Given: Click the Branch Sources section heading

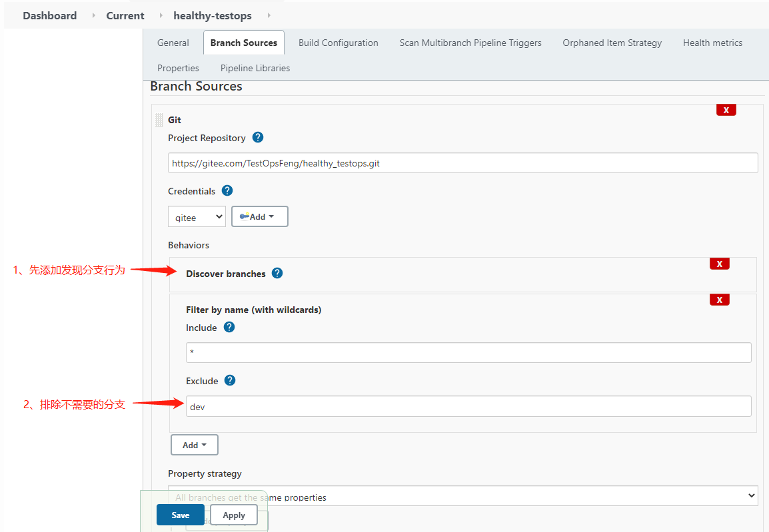Looking at the screenshot, I should point(196,86).
